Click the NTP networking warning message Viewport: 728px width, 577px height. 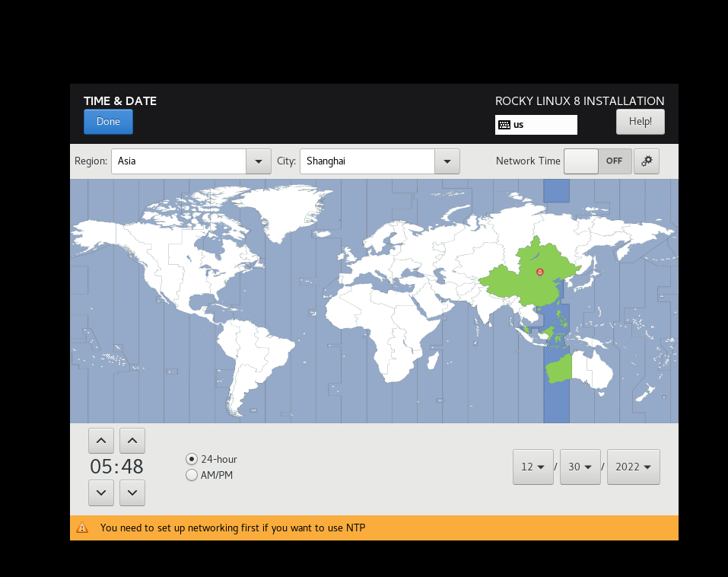[233, 528]
